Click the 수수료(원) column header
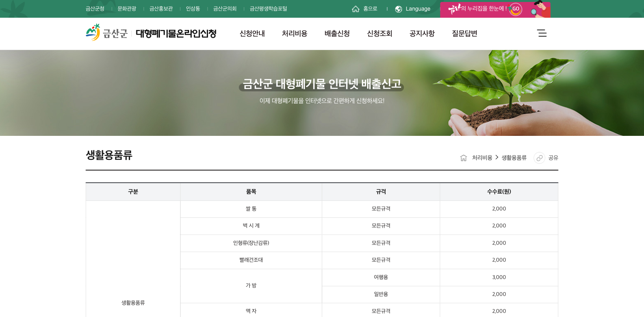This screenshot has height=317, width=644. (499, 192)
